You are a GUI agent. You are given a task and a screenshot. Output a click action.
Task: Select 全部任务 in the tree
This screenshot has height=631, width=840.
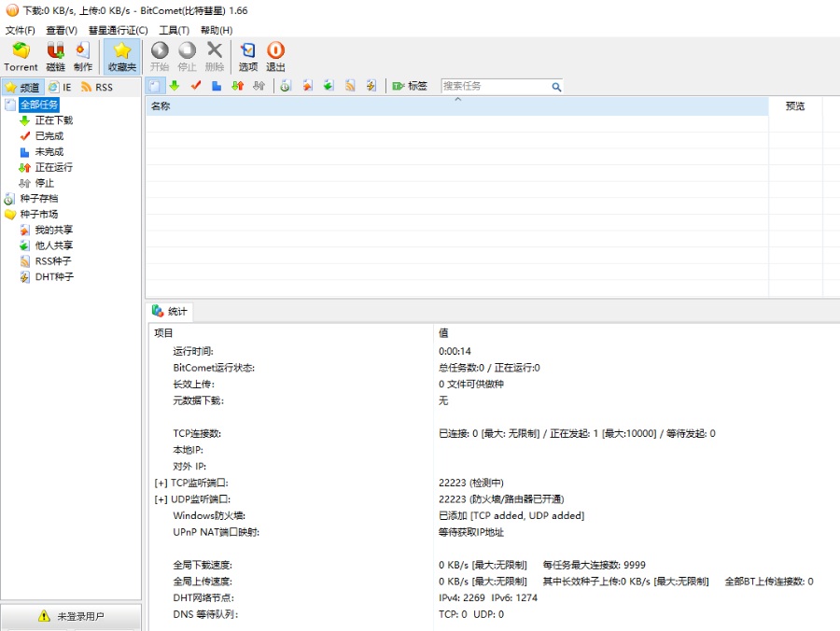pyautogui.click(x=39, y=105)
